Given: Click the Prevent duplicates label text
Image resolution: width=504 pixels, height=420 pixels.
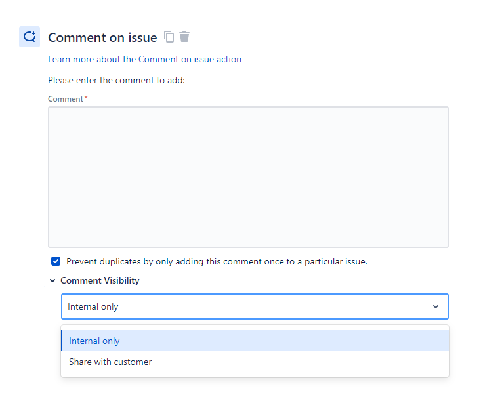Looking at the screenshot, I should coord(217,262).
